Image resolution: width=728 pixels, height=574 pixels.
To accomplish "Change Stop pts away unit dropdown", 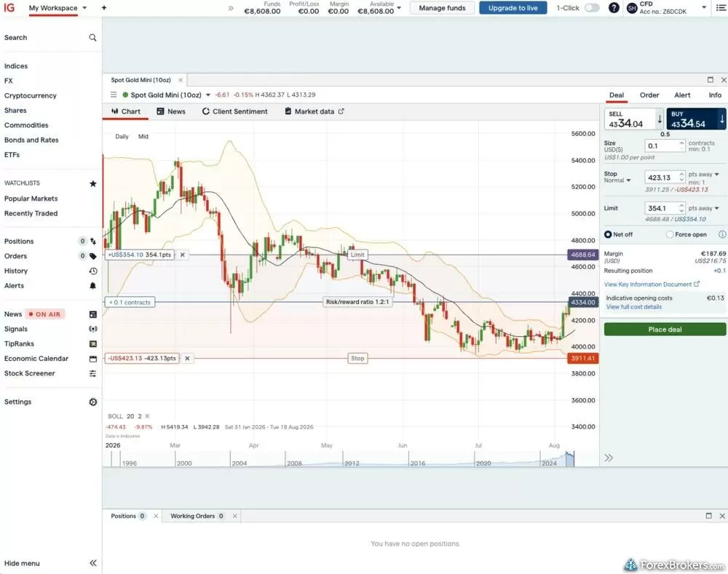I will [717, 175].
